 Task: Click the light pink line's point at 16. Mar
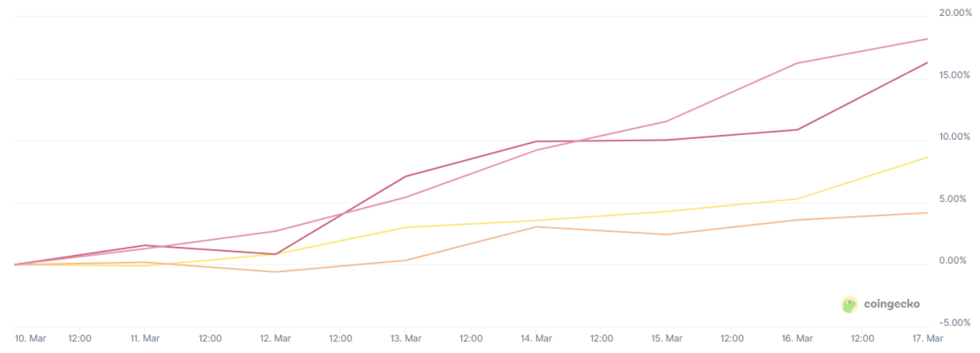click(x=797, y=63)
